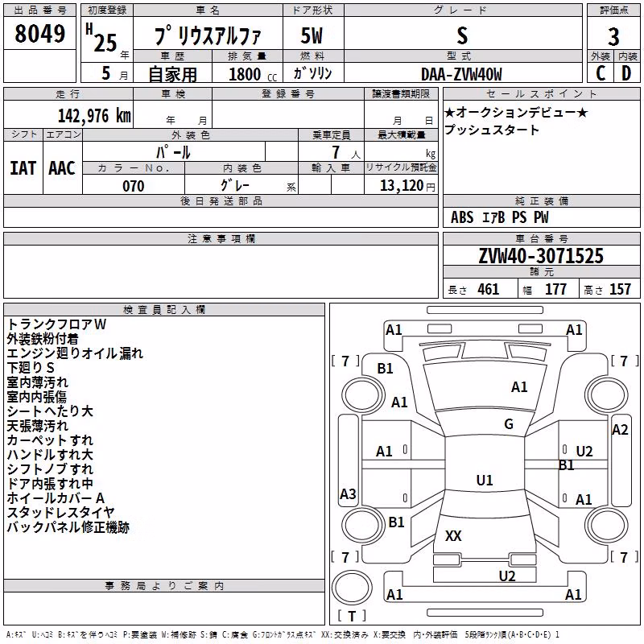Image resolution: width=644 pixels, height=644 pixels.
Task: Click sales point プッシュスタート
Action: click(x=492, y=130)
